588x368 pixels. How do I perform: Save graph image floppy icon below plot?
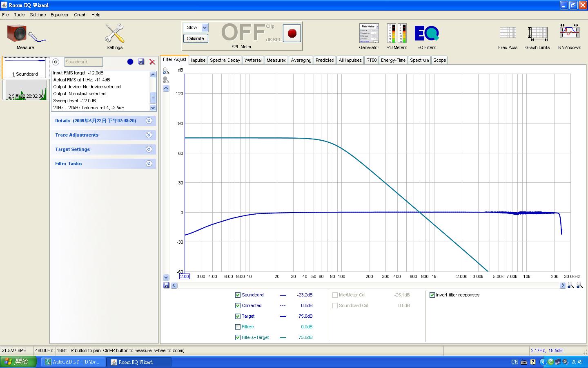[x=166, y=285]
